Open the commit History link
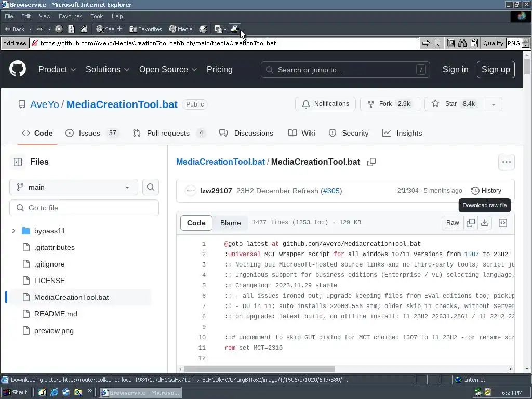 tap(486, 191)
